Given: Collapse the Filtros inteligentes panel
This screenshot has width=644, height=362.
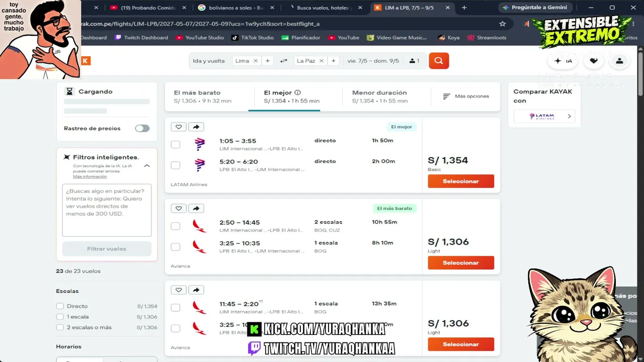Looking at the screenshot, I should (x=147, y=165).
